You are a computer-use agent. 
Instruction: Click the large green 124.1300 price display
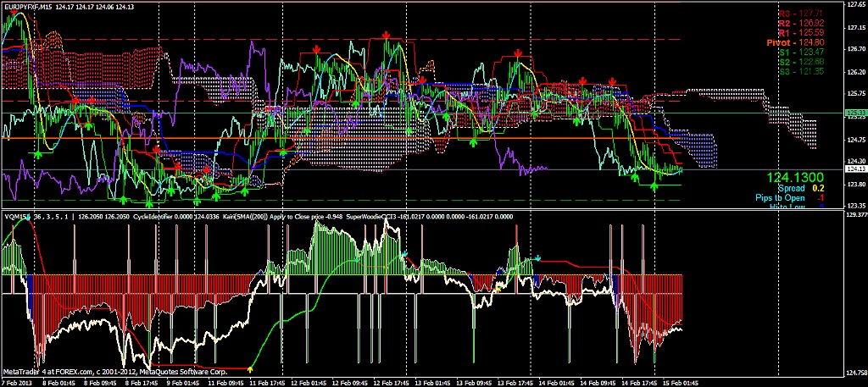(x=795, y=178)
